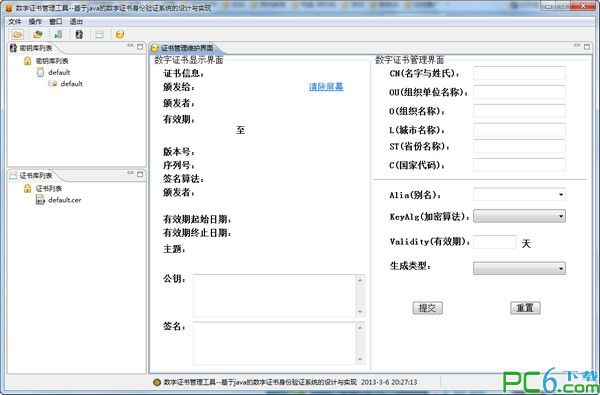Image resolution: width=600 pixels, height=395 pixels.
Task: Click the CN(名字与姓氏) input field
Action: (x=519, y=73)
